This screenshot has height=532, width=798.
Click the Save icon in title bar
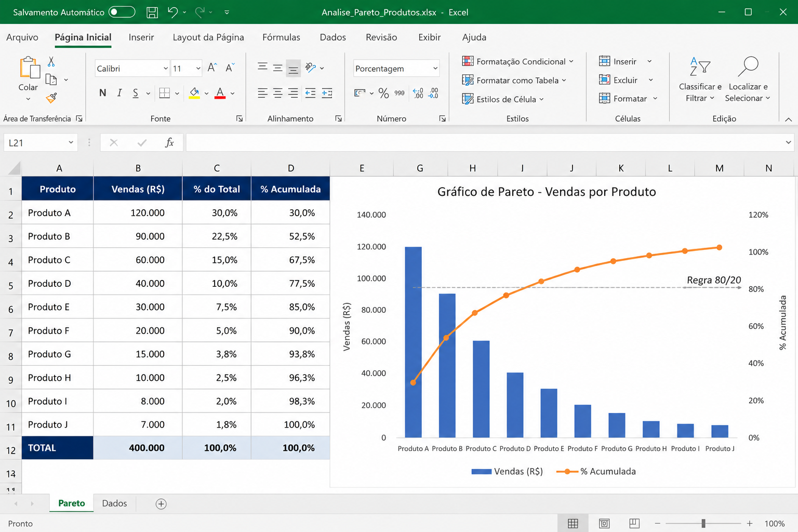[x=152, y=12]
